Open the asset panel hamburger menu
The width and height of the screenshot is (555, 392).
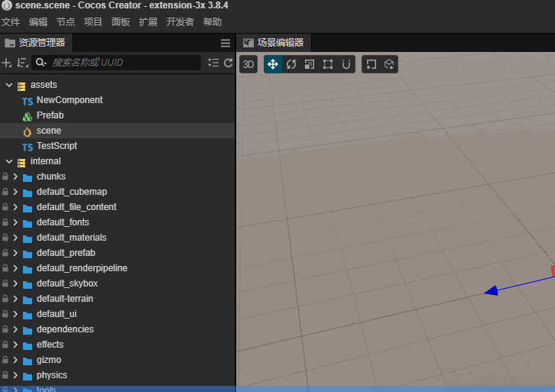point(225,43)
